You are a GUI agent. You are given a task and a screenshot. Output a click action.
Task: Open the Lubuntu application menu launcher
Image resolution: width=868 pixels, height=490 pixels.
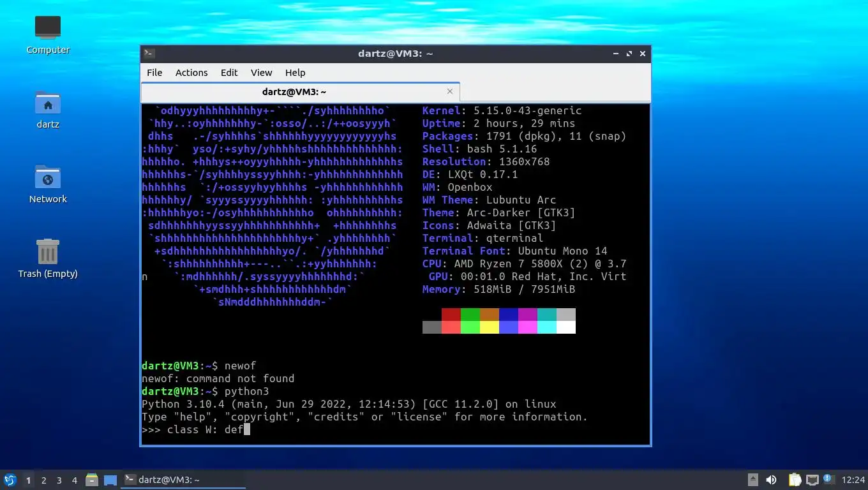[x=10, y=480]
